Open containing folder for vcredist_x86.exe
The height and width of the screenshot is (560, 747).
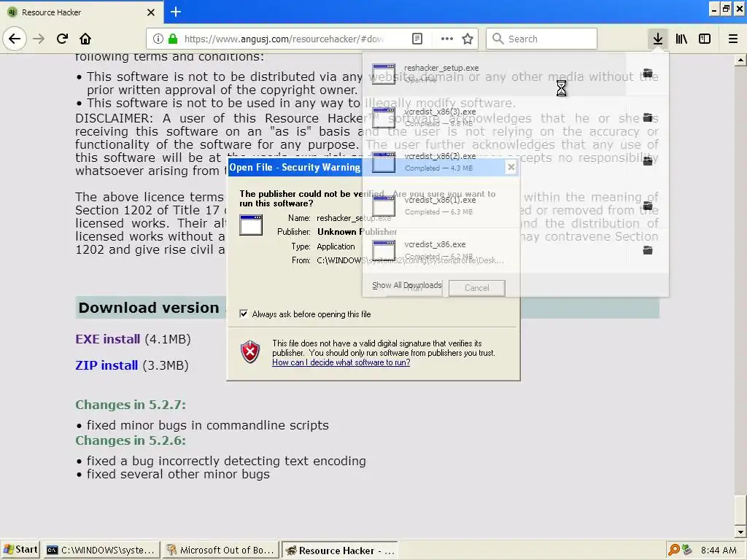(648, 250)
